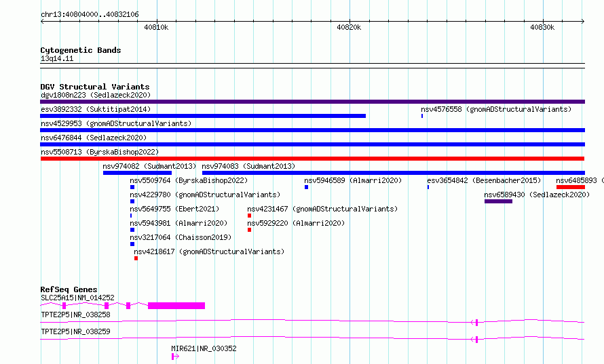Viewport: 604px width, 364px height.
Task: Click the red nsv5508713 ByrskaBishop2022 bar
Action: (312, 159)
